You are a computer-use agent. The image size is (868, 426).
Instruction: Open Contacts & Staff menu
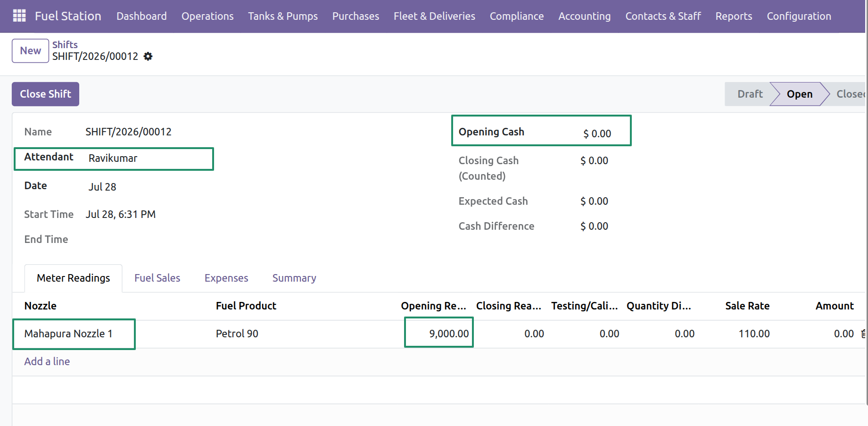(x=663, y=16)
